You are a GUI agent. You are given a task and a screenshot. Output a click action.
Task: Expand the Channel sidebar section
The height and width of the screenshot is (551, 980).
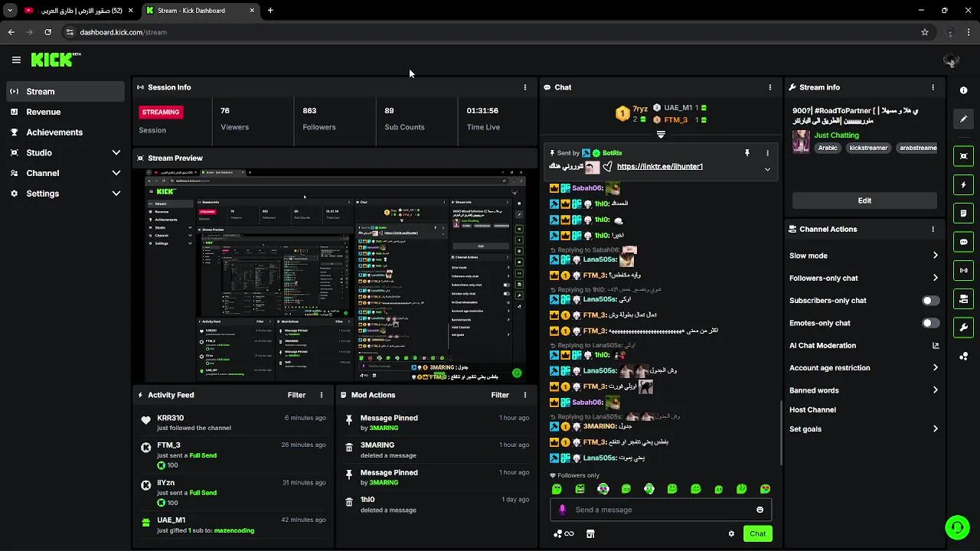[x=116, y=173]
